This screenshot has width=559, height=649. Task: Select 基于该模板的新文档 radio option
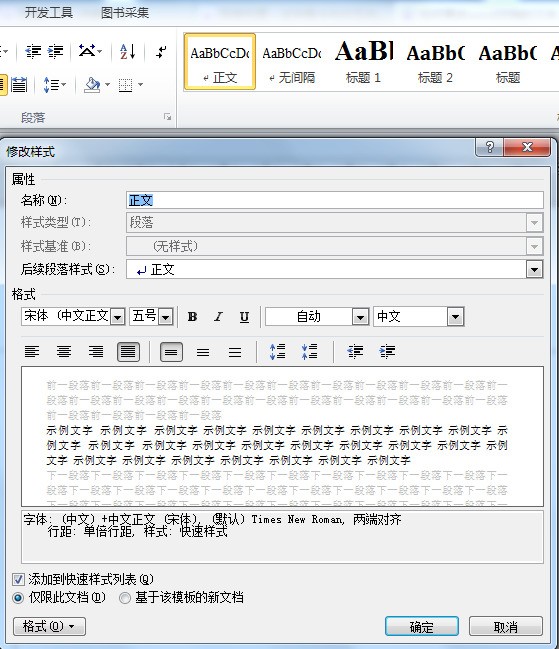pyautogui.click(x=125, y=598)
